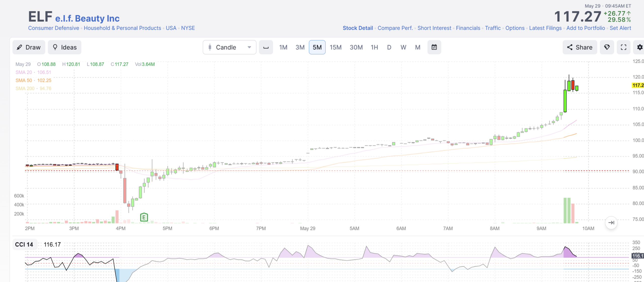
Task: Click the Set Alert link
Action: point(620,28)
